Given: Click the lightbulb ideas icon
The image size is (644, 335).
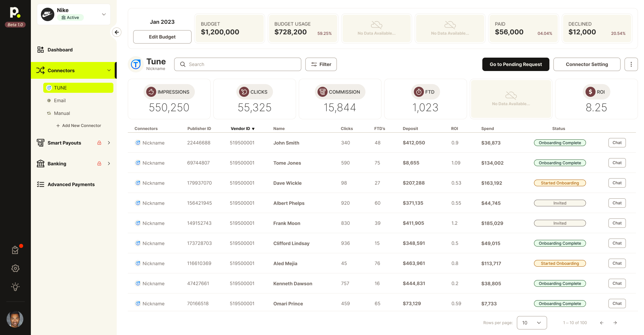Looking at the screenshot, I should tap(15, 287).
